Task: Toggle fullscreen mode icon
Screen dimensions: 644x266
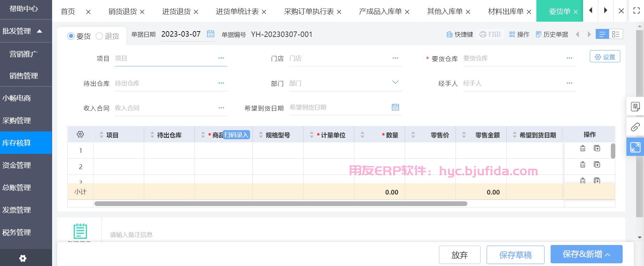Action: point(637,11)
